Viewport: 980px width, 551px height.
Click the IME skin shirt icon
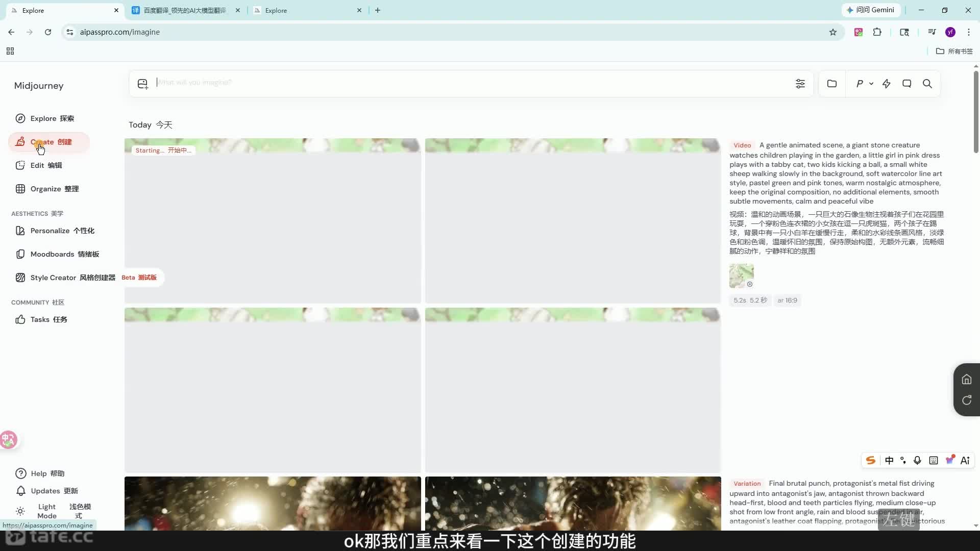click(950, 460)
